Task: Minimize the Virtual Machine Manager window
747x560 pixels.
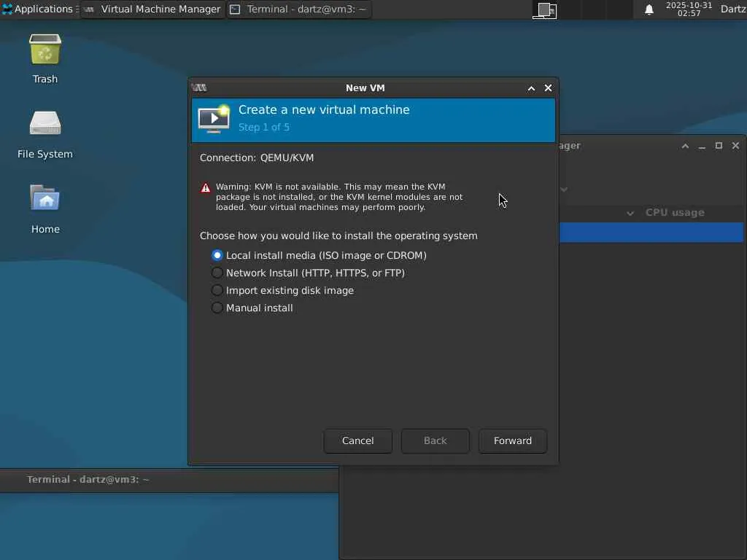Action: click(702, 146)
